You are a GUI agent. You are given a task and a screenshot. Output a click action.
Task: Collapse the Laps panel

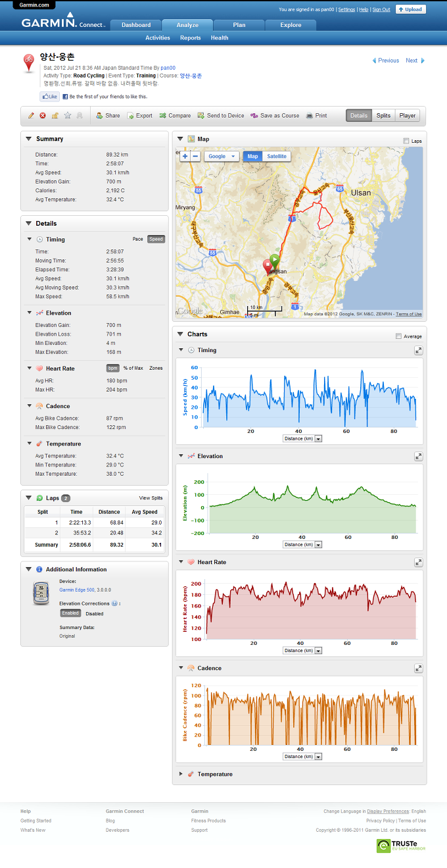coord(28,498)
